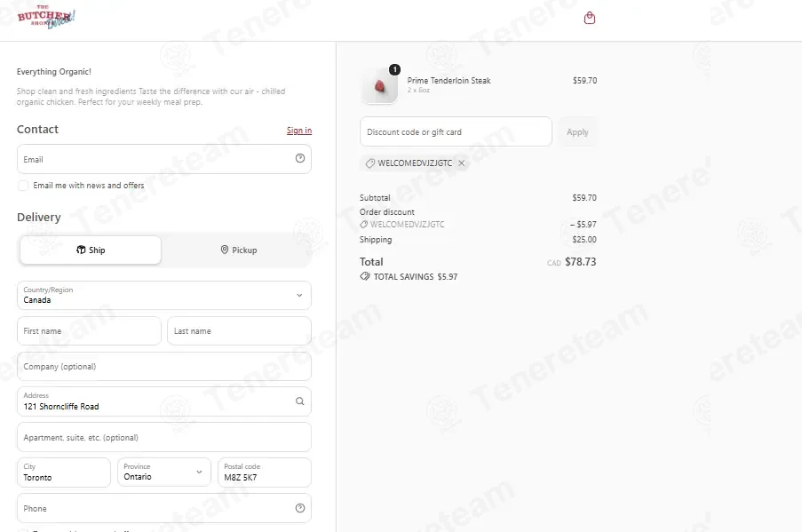This screenshot has width=802, height=532.
Task: Select the Ship delivery option
Action: tap(91, 250)
